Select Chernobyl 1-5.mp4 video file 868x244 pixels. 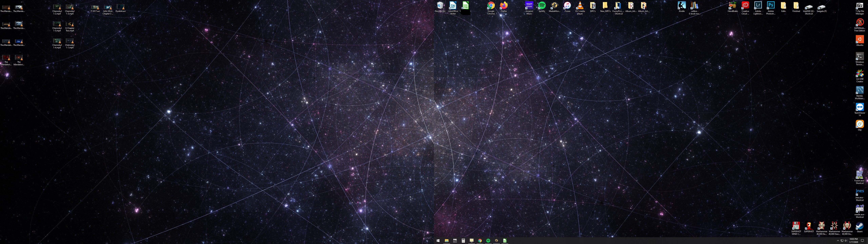[x=57, y=27]
